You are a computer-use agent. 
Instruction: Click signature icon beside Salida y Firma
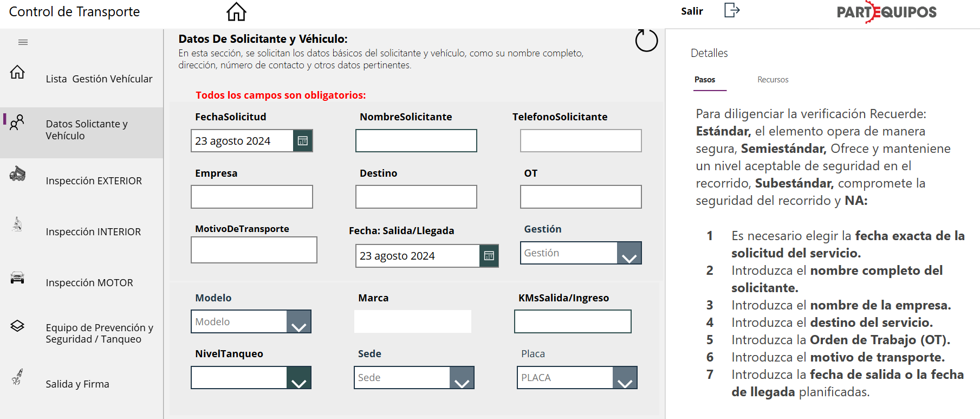point(17,377)
